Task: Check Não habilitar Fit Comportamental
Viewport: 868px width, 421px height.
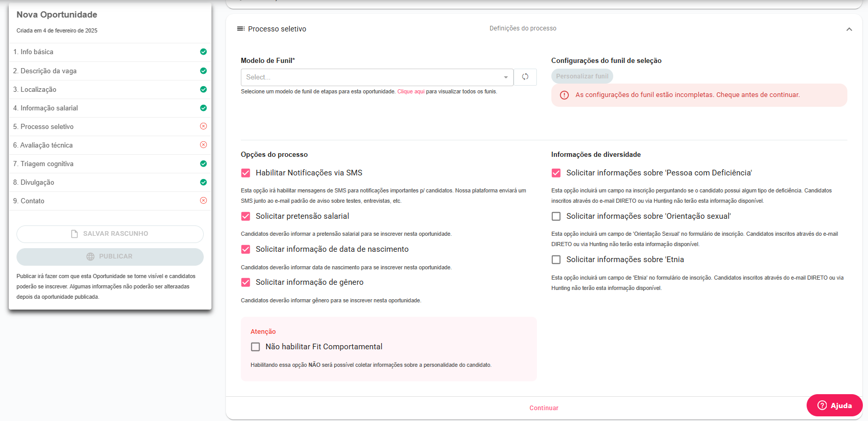Action: coord(255,347)
